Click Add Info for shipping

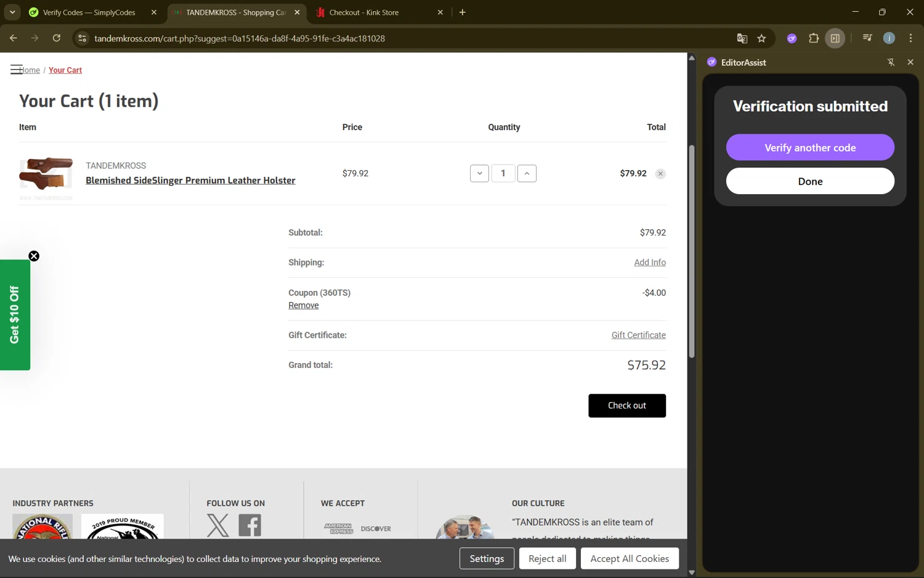(650, 263)
